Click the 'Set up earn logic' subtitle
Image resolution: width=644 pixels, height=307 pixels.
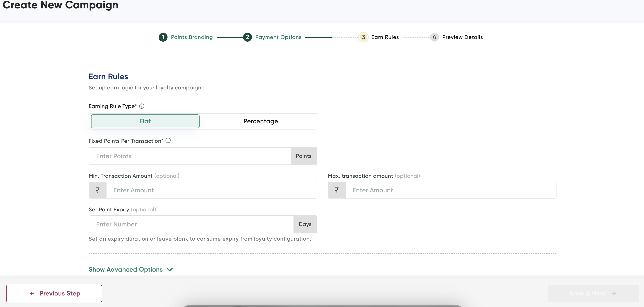(145, 88)
